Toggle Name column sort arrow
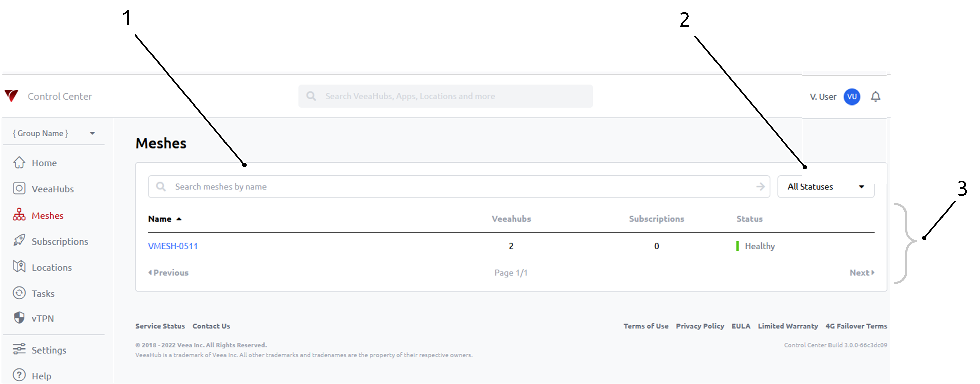 tap(179, 219)
